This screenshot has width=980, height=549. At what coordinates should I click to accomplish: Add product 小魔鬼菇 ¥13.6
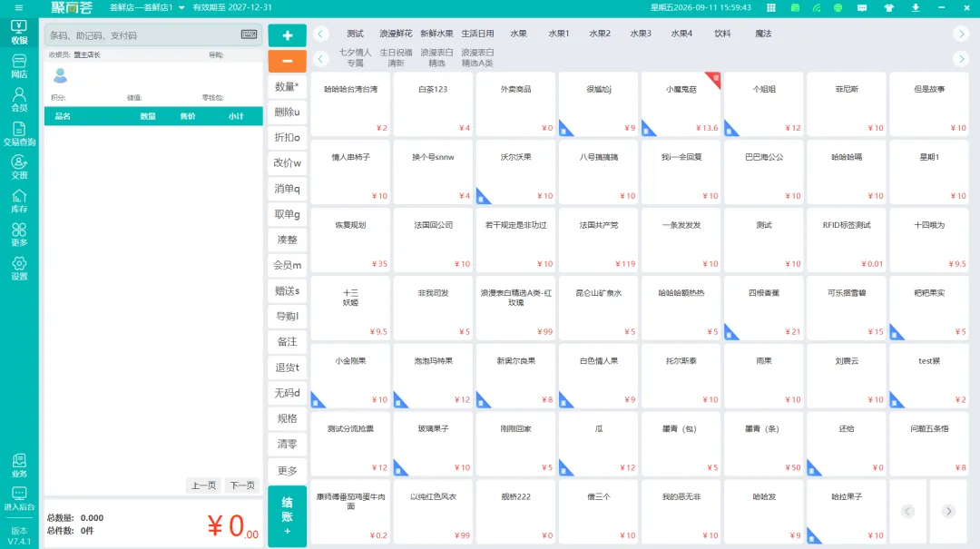coord(681,103)
